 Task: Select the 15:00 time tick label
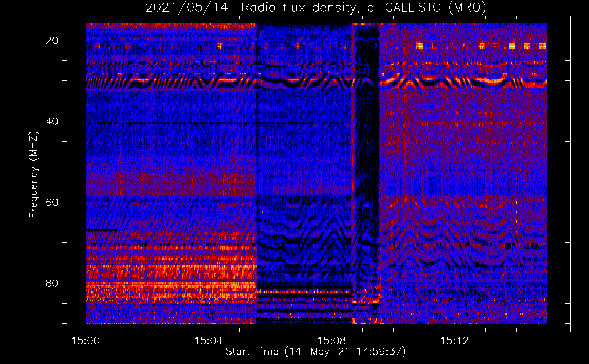click(x=86, y=341)
